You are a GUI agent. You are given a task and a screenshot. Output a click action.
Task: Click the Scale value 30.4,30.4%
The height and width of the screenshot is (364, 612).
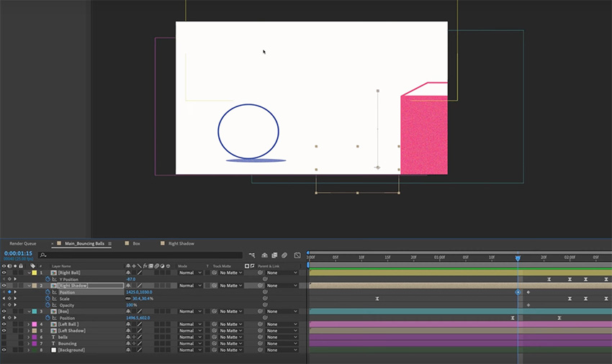143,299
